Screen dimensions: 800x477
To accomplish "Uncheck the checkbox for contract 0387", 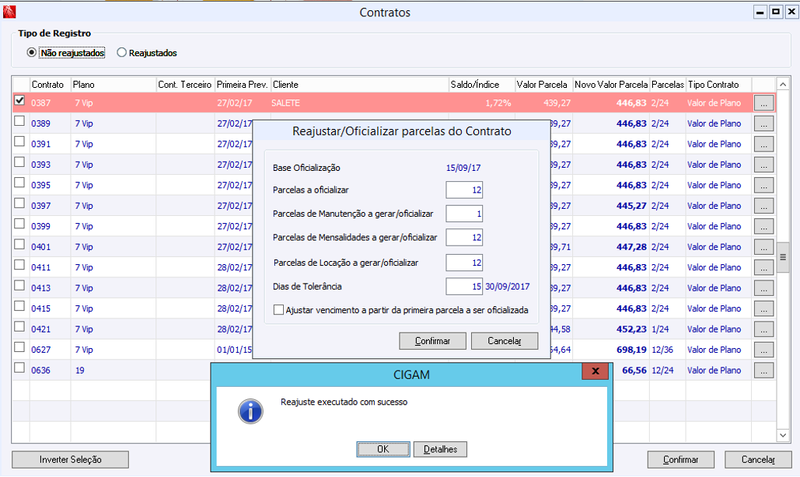I will click(x=19, y=101).
